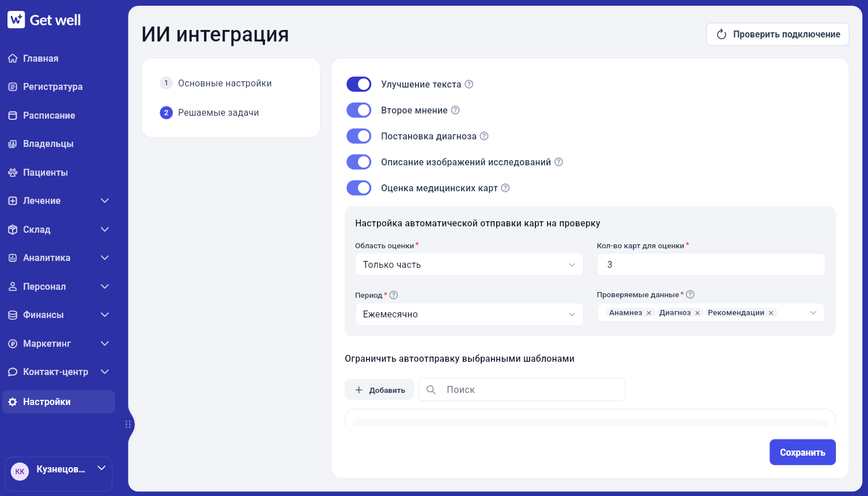Expand Проверяемые данные multiselect arrow

[x=813, y=313]
